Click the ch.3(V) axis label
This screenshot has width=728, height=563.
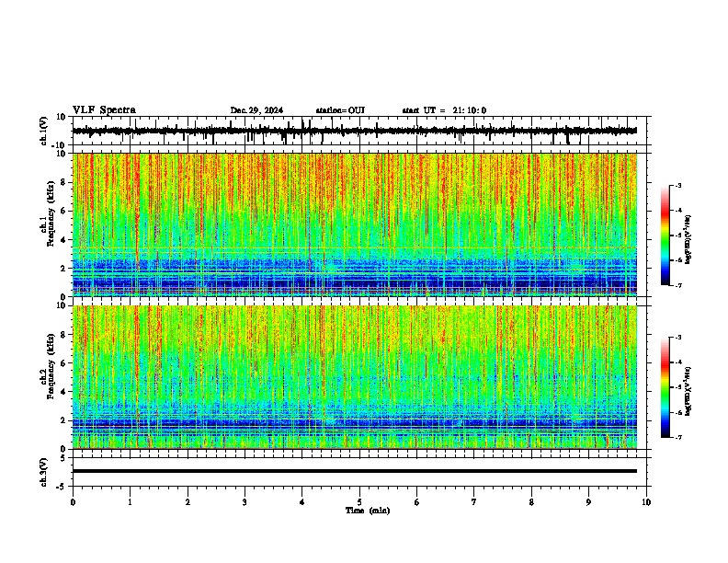coord(43,472)
